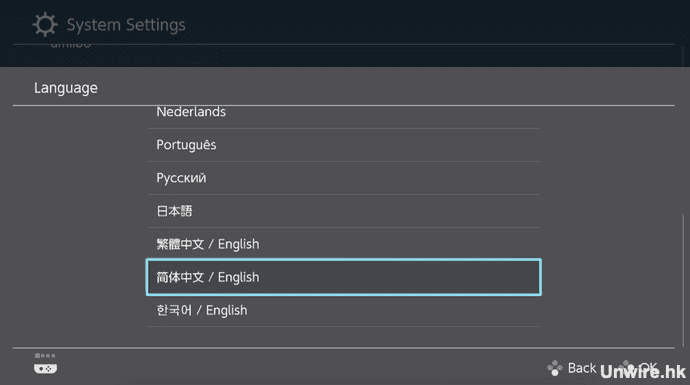Viewport: 690px width, 385px height.
Task: Click the System Settings title text
Action: click(126, 25)
